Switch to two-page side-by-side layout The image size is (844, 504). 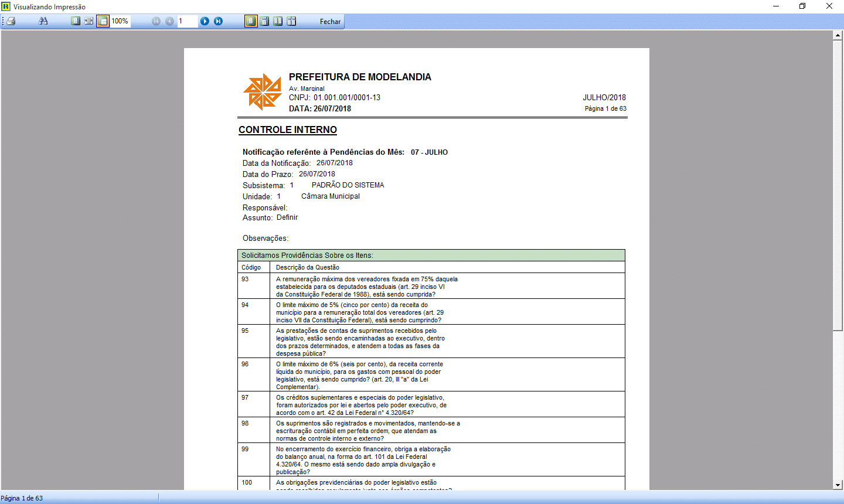coord(278,21)
